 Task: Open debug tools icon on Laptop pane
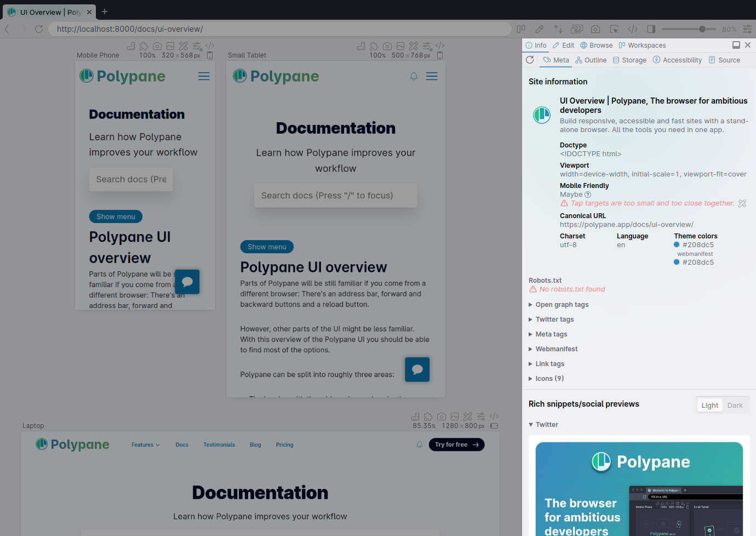pos(468,417)
